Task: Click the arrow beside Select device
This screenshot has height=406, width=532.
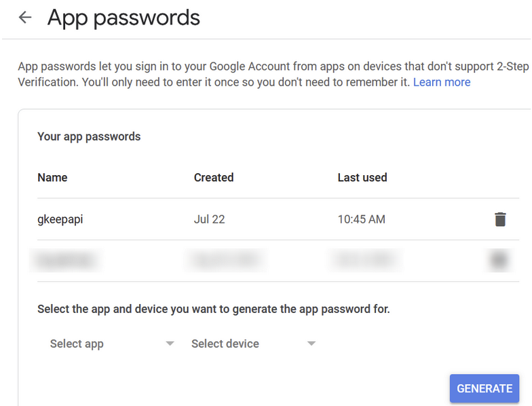Action: [x=311, y=344]
